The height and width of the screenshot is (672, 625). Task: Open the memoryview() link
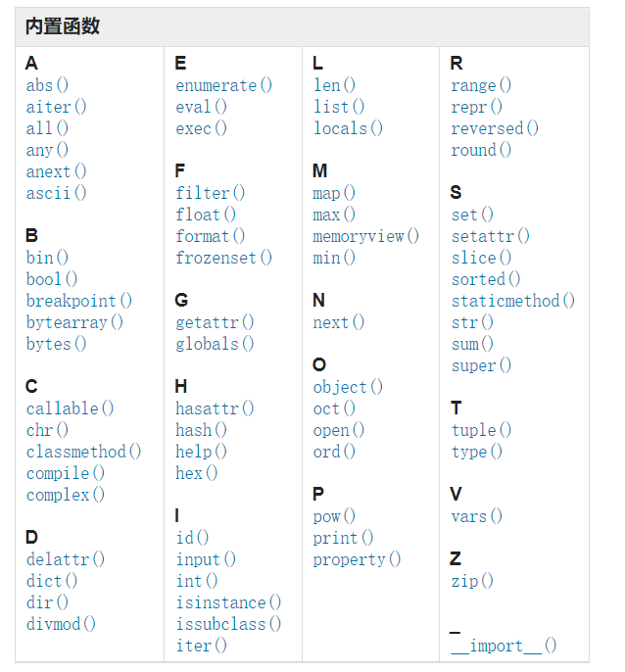pyautogui.click(x=365, y=237)
